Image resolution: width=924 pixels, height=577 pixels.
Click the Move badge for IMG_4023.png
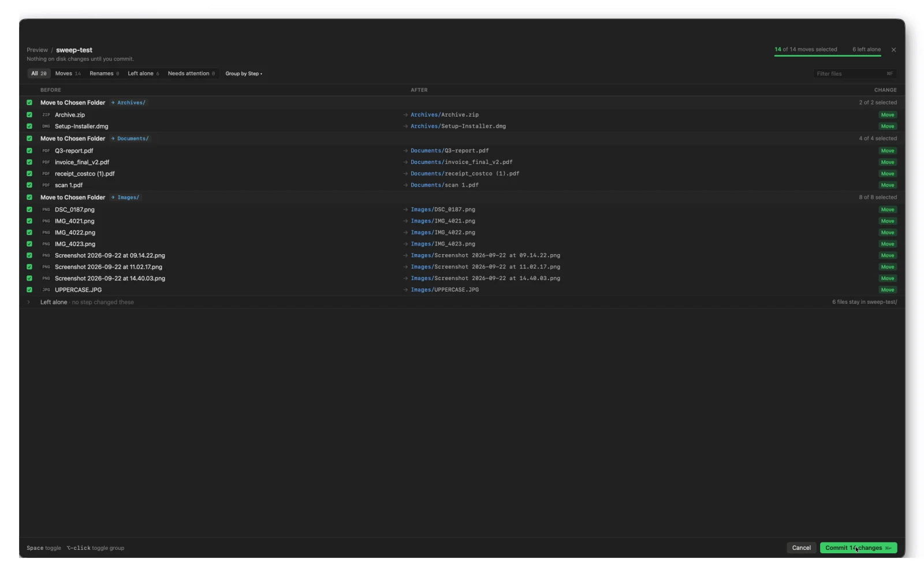tap(887, 244)
